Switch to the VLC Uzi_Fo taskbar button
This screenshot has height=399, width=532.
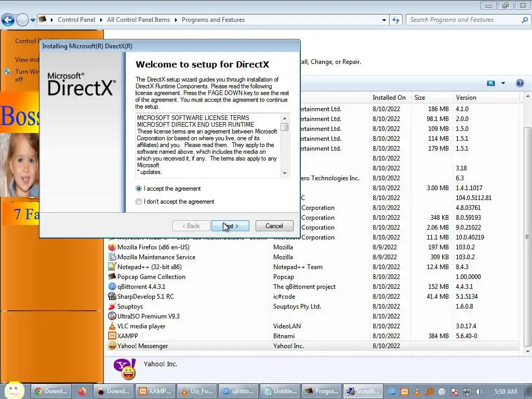pos(197,391)
